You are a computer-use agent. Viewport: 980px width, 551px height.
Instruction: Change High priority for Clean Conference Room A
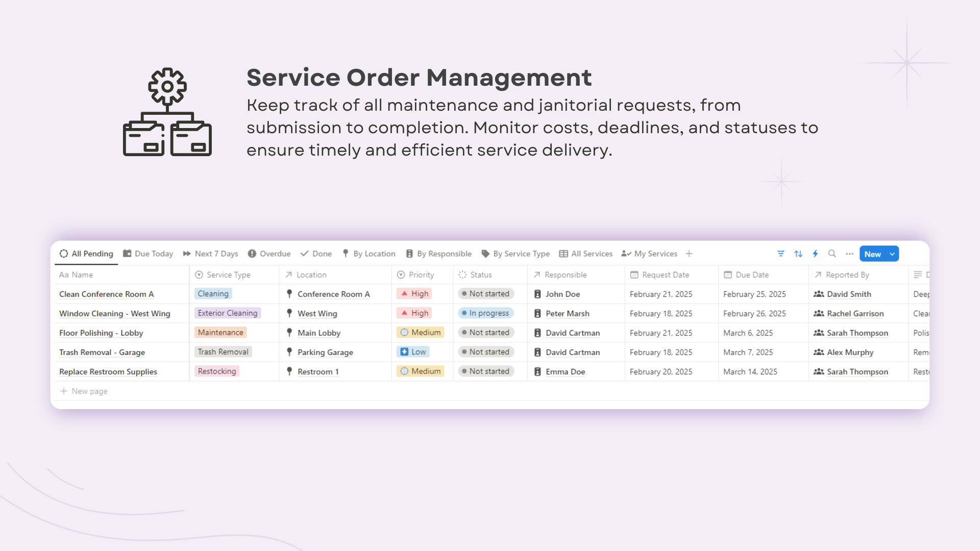(x=414, y=293)
